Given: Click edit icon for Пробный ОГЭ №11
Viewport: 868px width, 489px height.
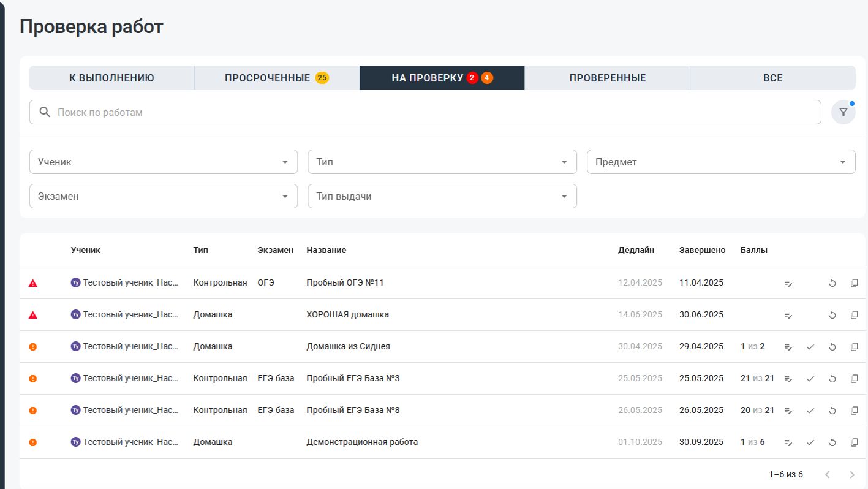Looking at the screenshot, I should pyautogui.click(x=788, y=283).
